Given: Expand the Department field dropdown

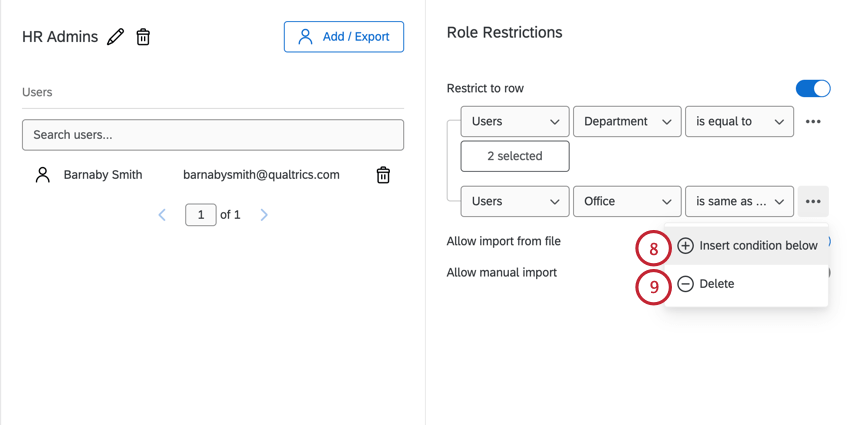Looking at the screenshot, I should tap(627, 122).
